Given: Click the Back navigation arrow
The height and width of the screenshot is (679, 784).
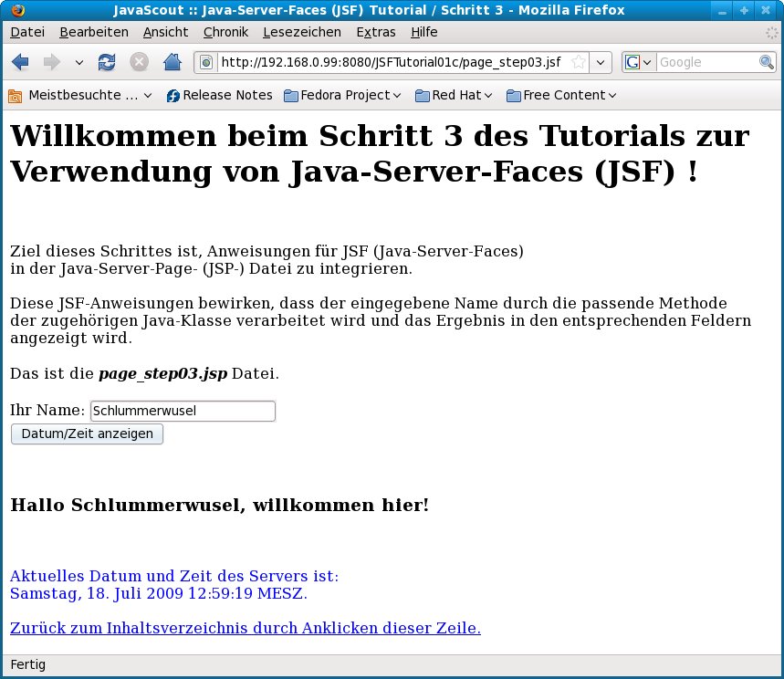Looking at the screenshot, I should [x=21, y=62].
